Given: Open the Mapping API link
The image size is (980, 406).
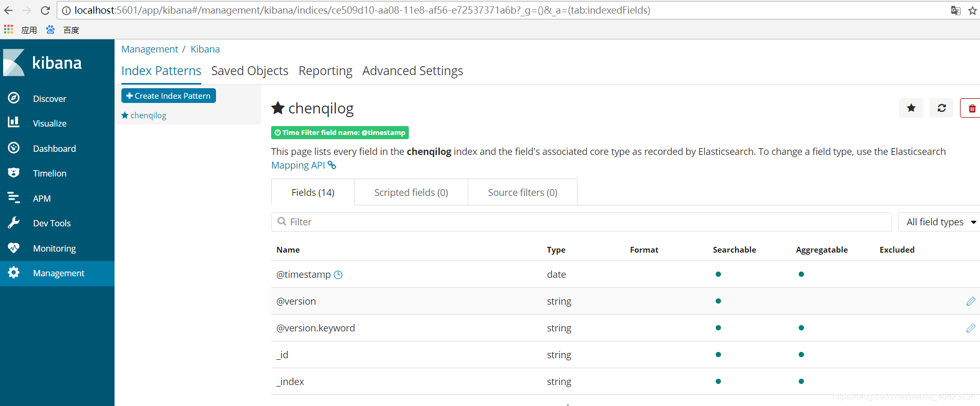Looking at the screenshot, I should coord(298,165).
